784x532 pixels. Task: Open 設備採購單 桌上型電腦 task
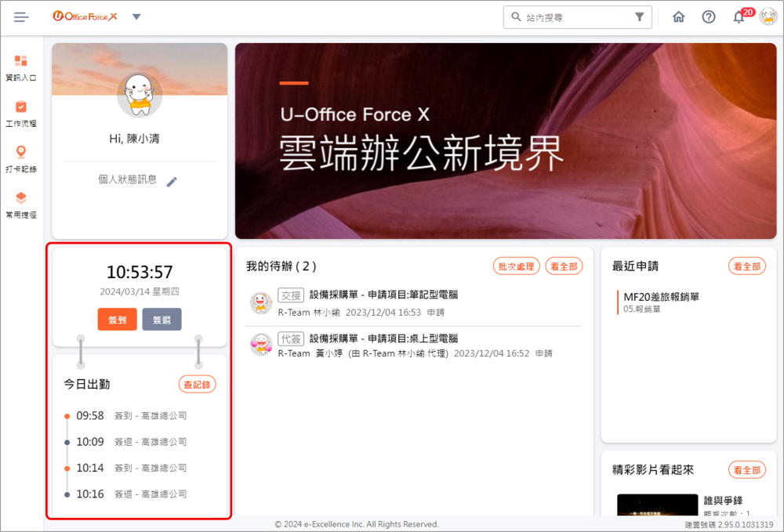point(383,338)
